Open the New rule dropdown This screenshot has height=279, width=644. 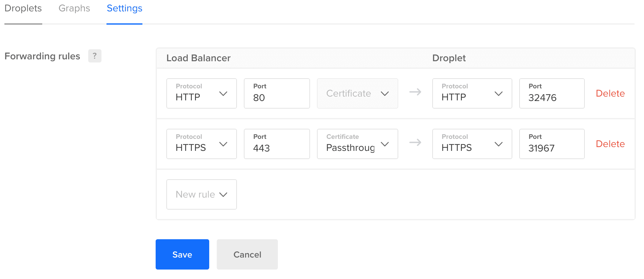tap(201, 194)
